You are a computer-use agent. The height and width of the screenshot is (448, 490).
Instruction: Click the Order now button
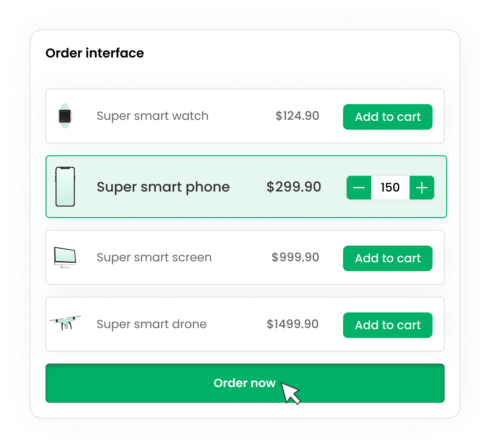tap(245, 383)
